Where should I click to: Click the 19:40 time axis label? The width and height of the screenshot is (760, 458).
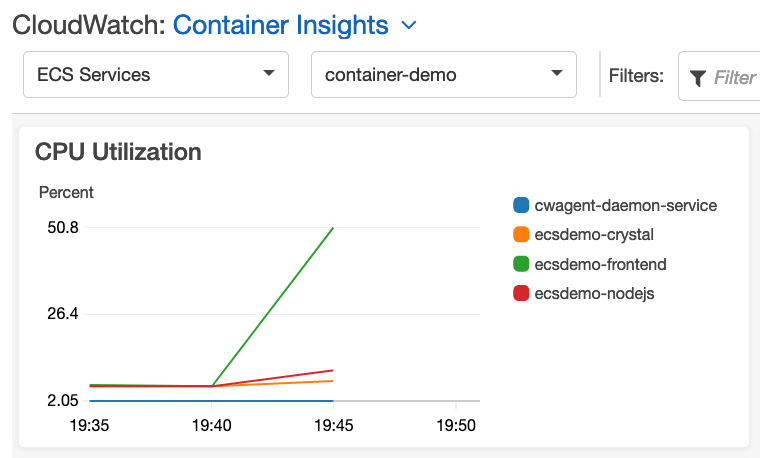click(x=212, y=426)
